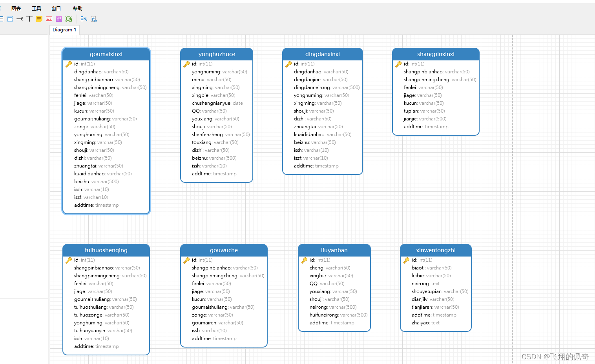
Task: Click touxiang field in yonghuzhuce table
Action: point(215,142)
